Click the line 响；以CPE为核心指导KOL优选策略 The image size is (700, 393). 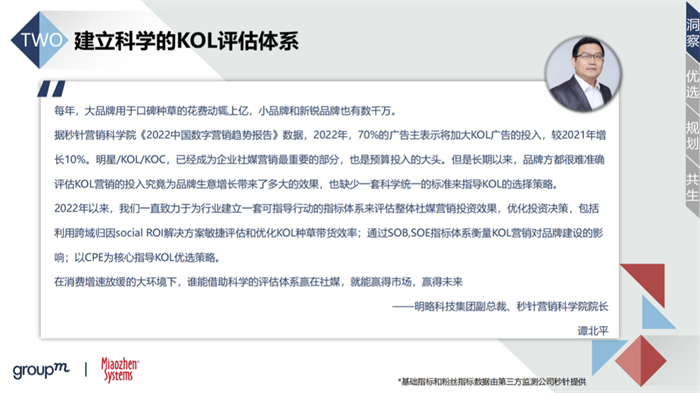pyautogui.click(x=138, y=258)
